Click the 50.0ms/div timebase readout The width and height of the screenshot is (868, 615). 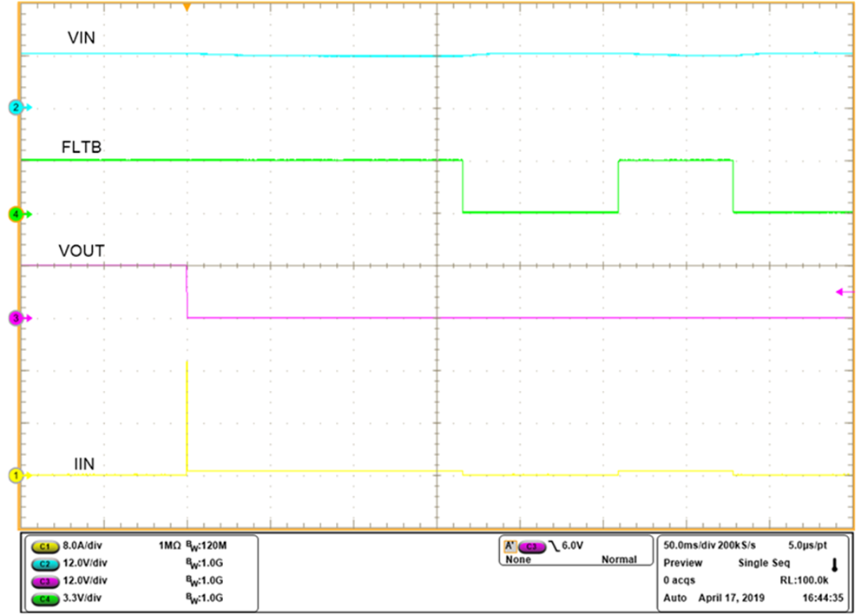[x=689, y=546]
